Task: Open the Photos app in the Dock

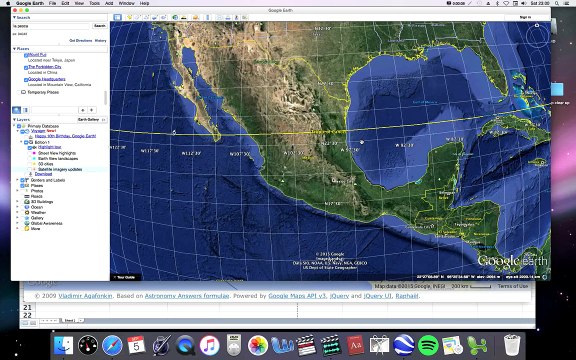Action: pyautogui.click(x=258, y=345)
